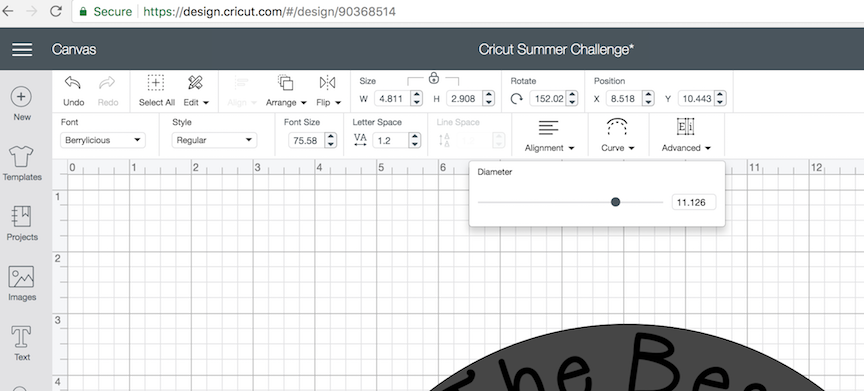Image resolution: width=864 pixels, height=391 pixels.
Task: Increase the Font Size stepper
Action: click(x=331, y=137)
